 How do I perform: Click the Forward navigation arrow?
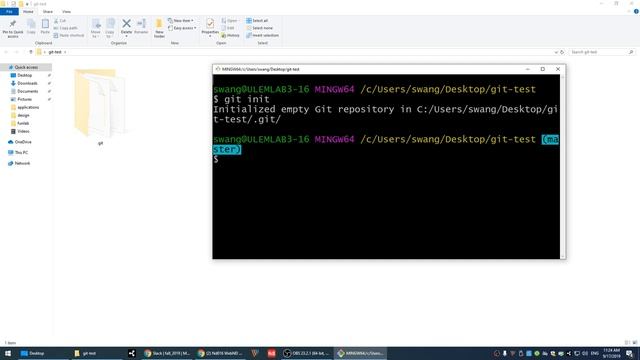16,52
